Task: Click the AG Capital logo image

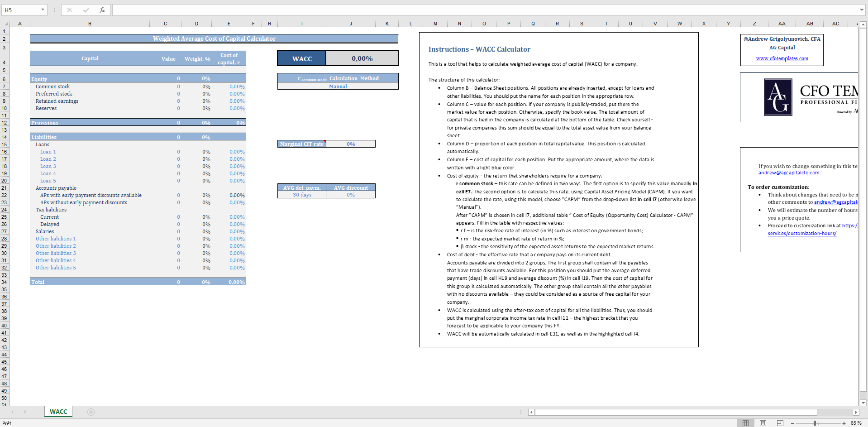Action: tap(778, 97)
